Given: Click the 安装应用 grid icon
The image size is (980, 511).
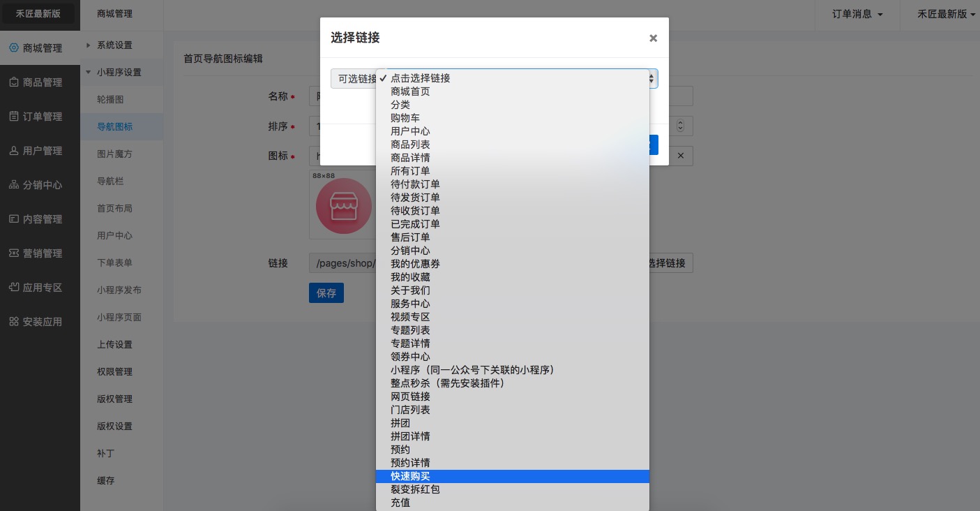Looking at the screenshot, I should 13,322.
